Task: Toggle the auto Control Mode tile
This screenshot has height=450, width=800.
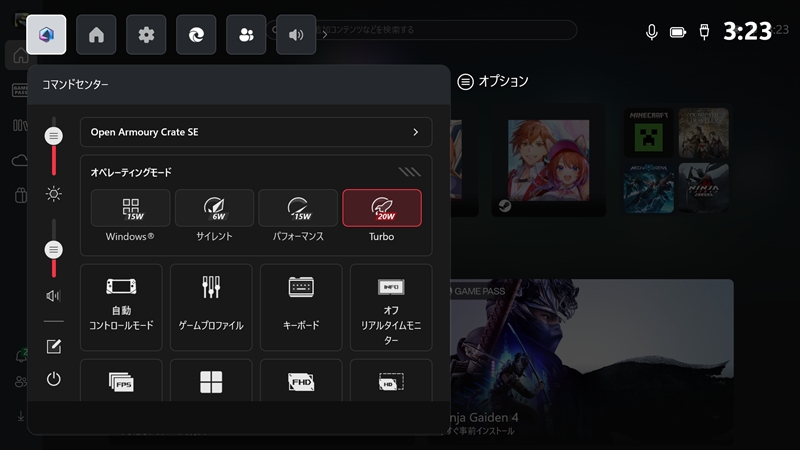Action: click(x=120, y=305)
